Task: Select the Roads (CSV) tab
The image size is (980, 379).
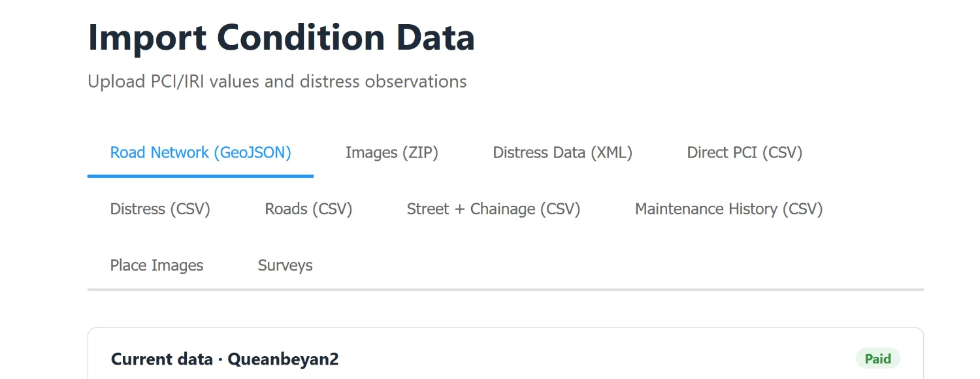Action: (x=308, y=209)
